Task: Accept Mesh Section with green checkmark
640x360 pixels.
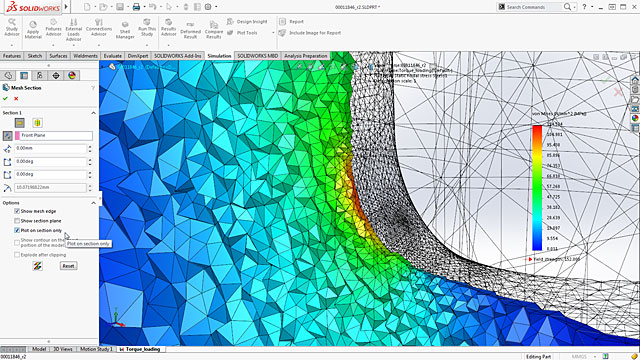Action: point(5,98)
